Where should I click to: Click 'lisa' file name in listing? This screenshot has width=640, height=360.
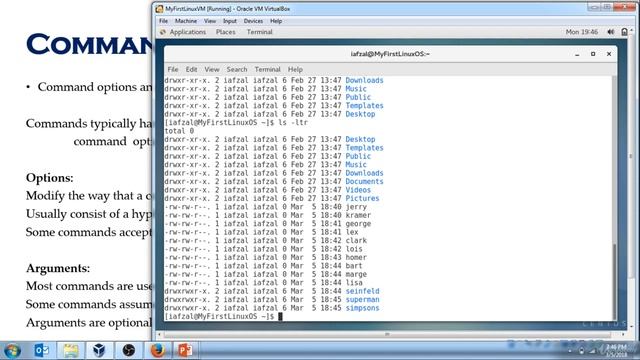point(354,282)
